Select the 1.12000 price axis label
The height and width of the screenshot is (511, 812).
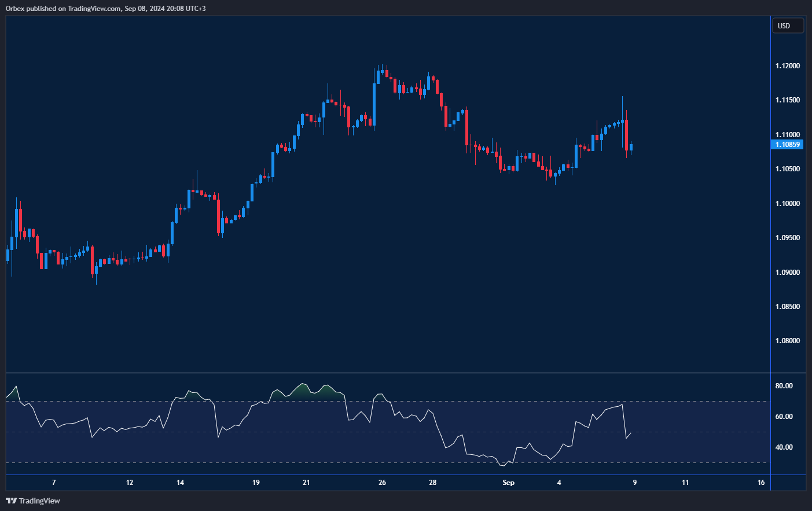coord(787,66)
